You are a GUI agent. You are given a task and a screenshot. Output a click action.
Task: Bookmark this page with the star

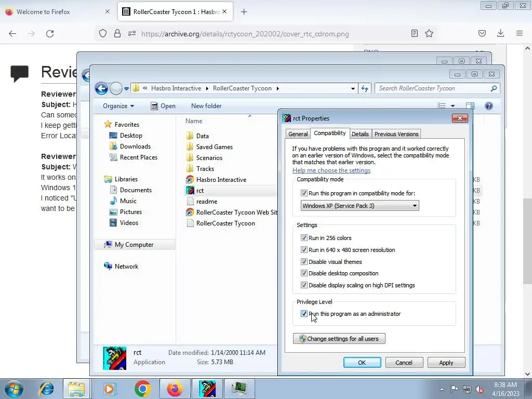tap(429, 33)
